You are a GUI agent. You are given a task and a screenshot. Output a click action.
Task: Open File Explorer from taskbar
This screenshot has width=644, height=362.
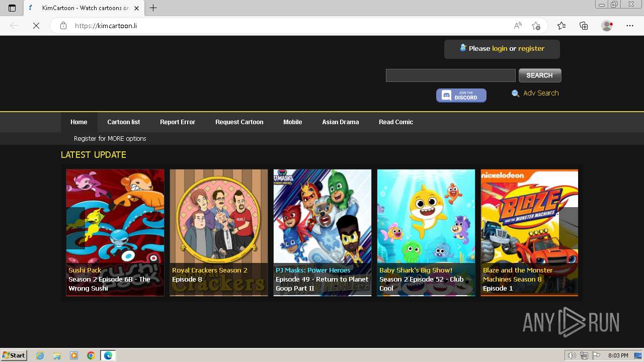[57, 355]
